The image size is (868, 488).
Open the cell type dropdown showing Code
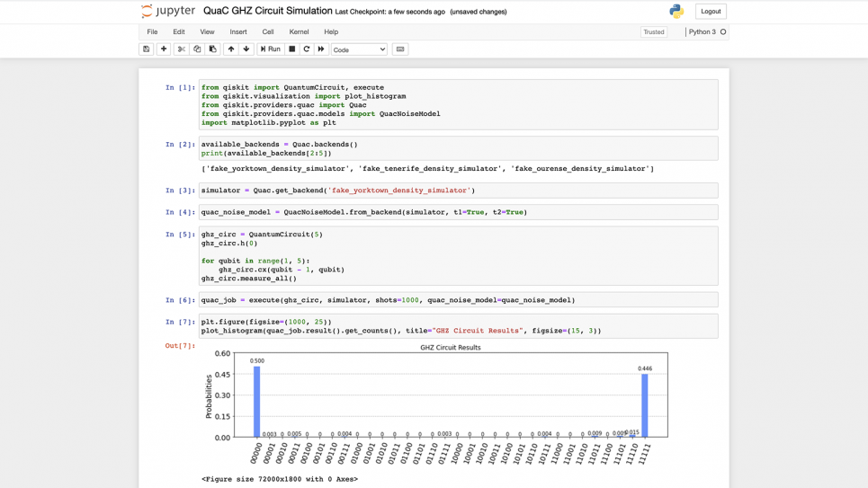[x=359, y=49]
